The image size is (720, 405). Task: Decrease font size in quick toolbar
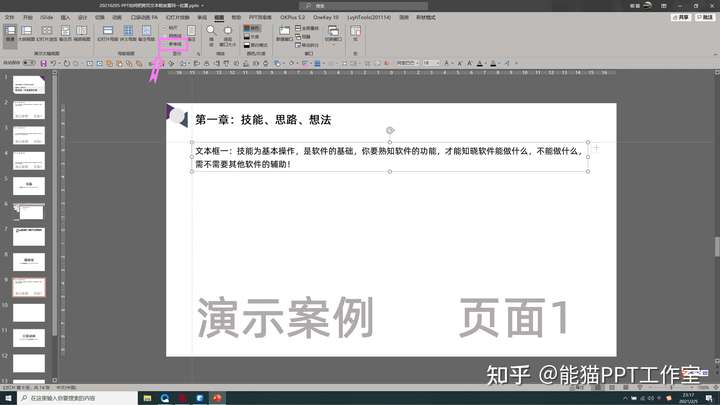[x=459, y=63]
